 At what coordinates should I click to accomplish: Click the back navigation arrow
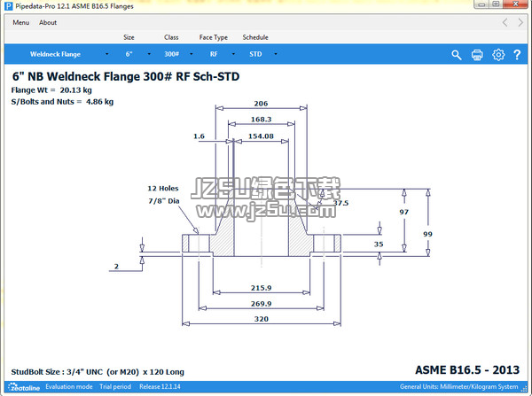(x=505, y=22)
